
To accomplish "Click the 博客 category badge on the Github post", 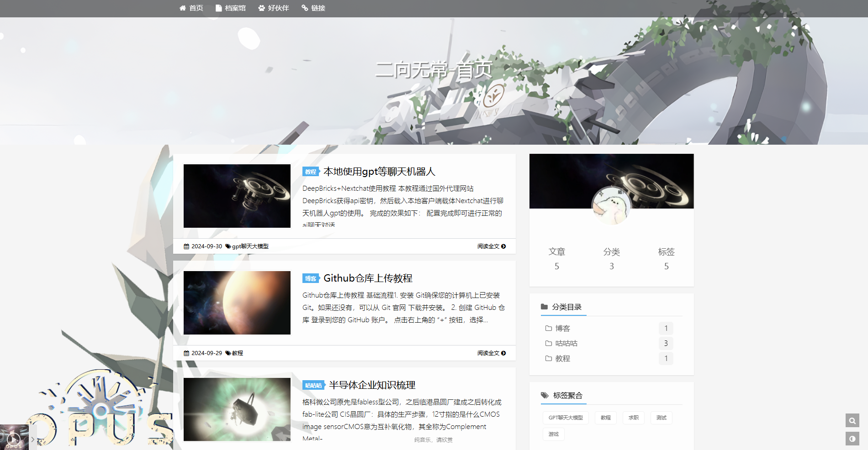I will pos(311,278).
